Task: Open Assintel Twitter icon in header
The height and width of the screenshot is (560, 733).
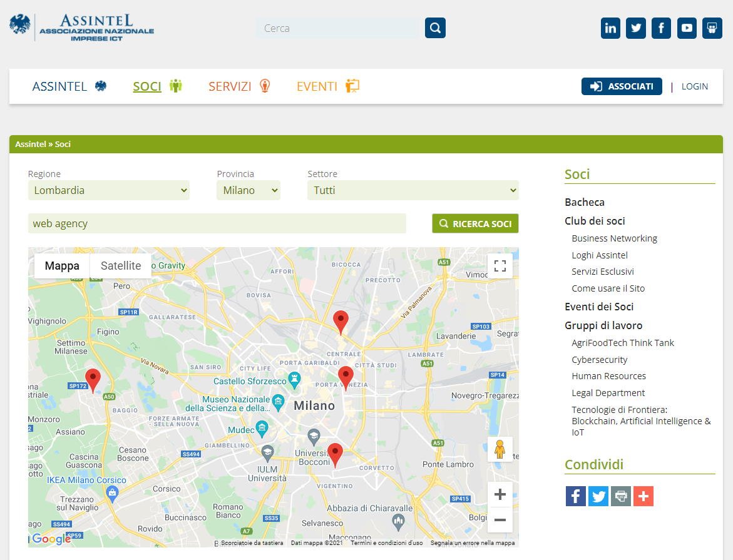Action: tap(636, 28)
